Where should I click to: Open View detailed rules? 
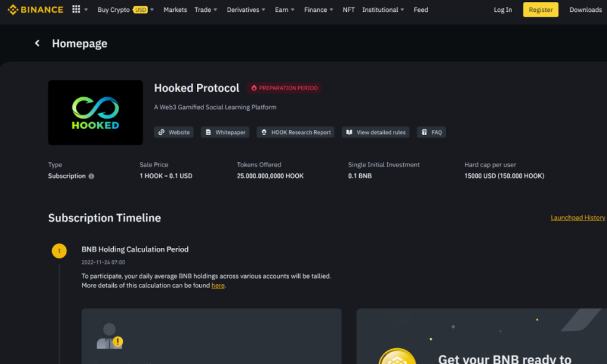[x=375, y=132]
